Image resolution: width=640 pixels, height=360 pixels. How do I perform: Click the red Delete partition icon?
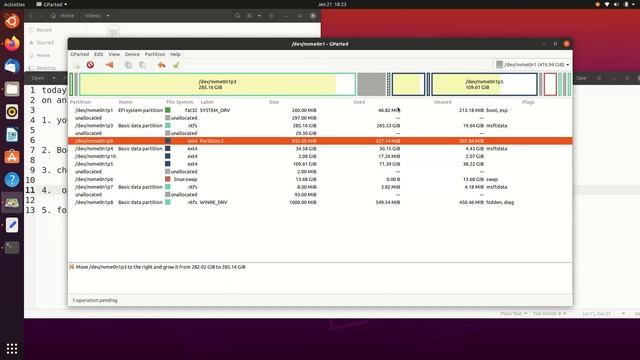coord(90,65)
